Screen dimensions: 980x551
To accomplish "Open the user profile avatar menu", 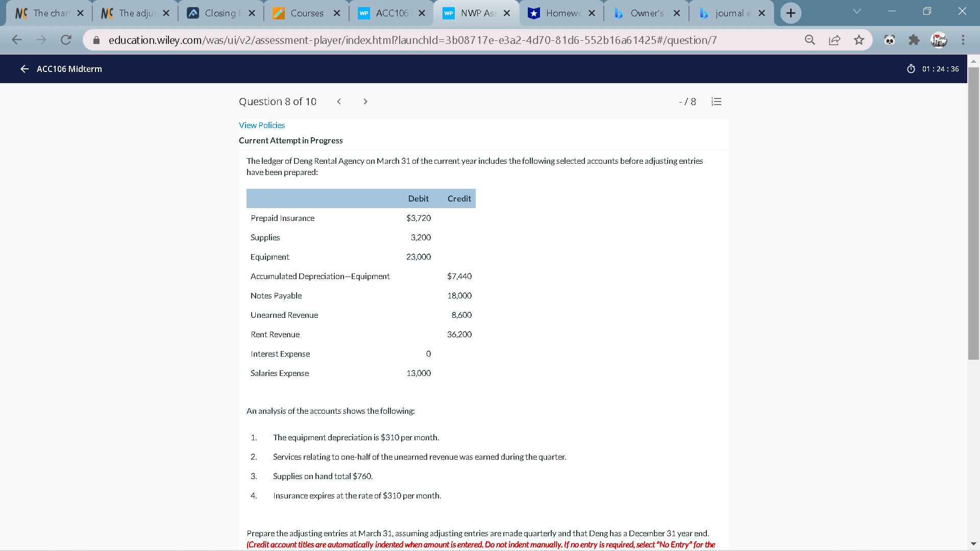I will tap(939, 40).
